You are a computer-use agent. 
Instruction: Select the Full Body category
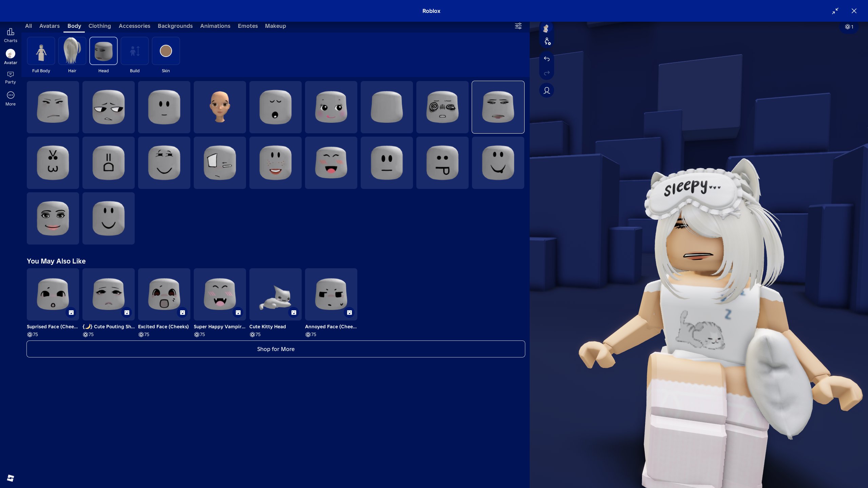point(41,51)
